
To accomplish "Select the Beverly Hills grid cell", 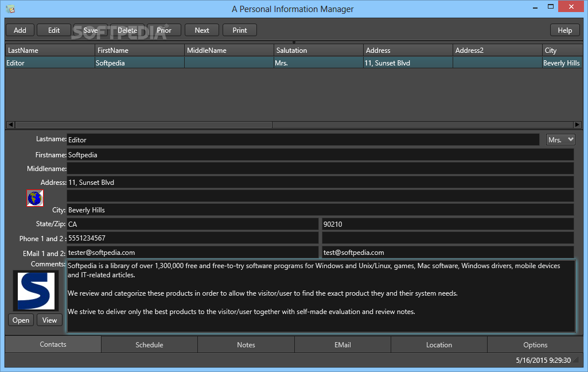I will 563,63.
